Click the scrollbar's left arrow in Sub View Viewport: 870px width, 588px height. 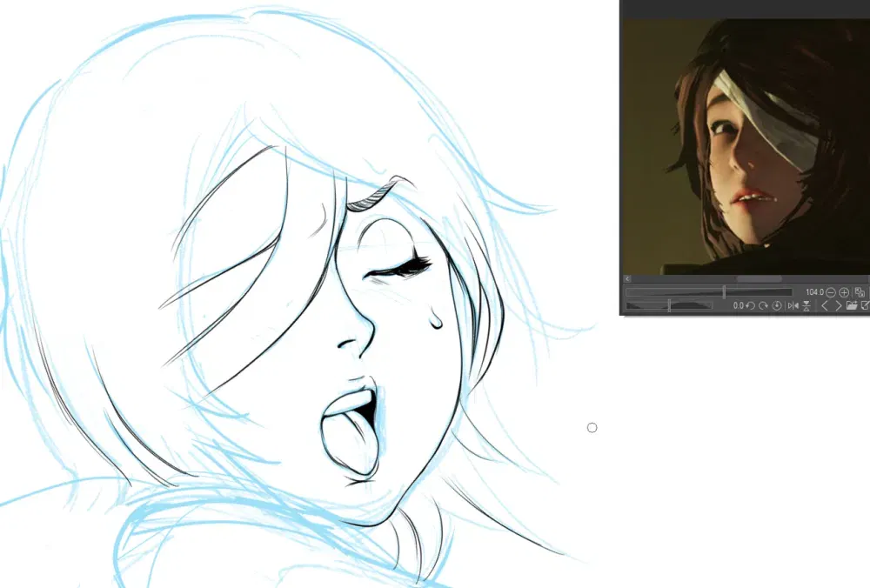(x=627, y=279)
